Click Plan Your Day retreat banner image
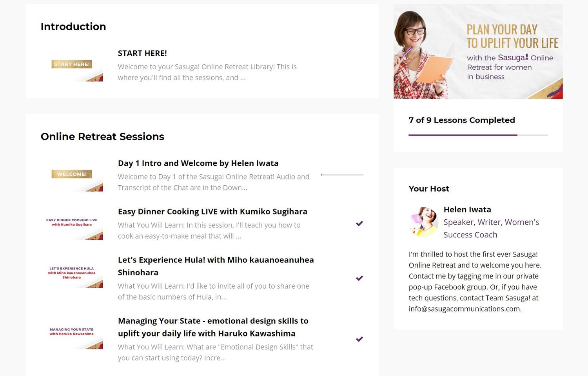 pyautogui.click(x=478, y=51)
